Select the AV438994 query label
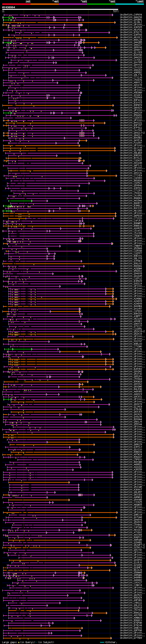 (x=9, y=8)
